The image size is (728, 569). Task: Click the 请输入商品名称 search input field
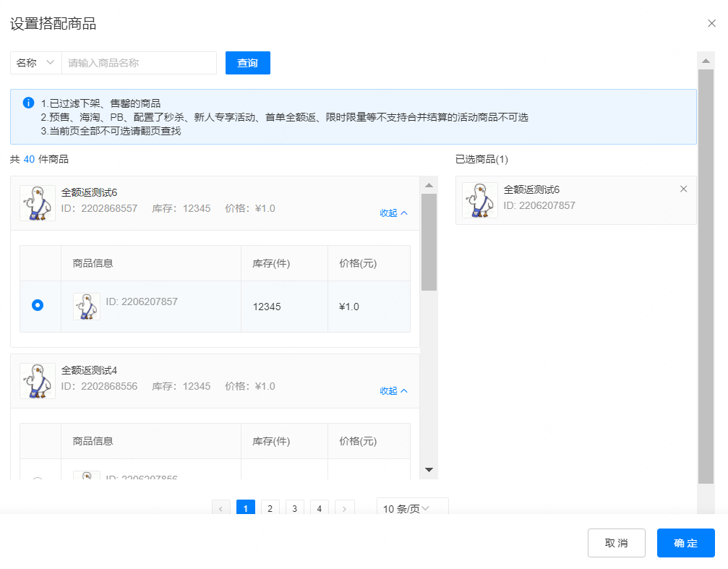click(139, 63)
